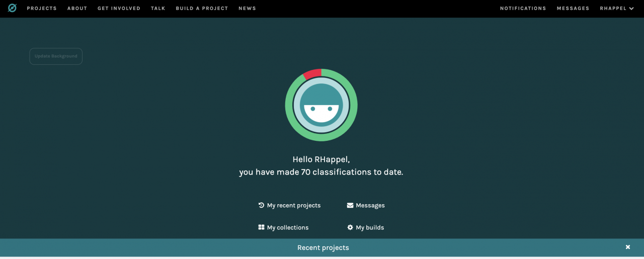
Task: Open the smiley avatar in the ring
Action: coord(321,105)
